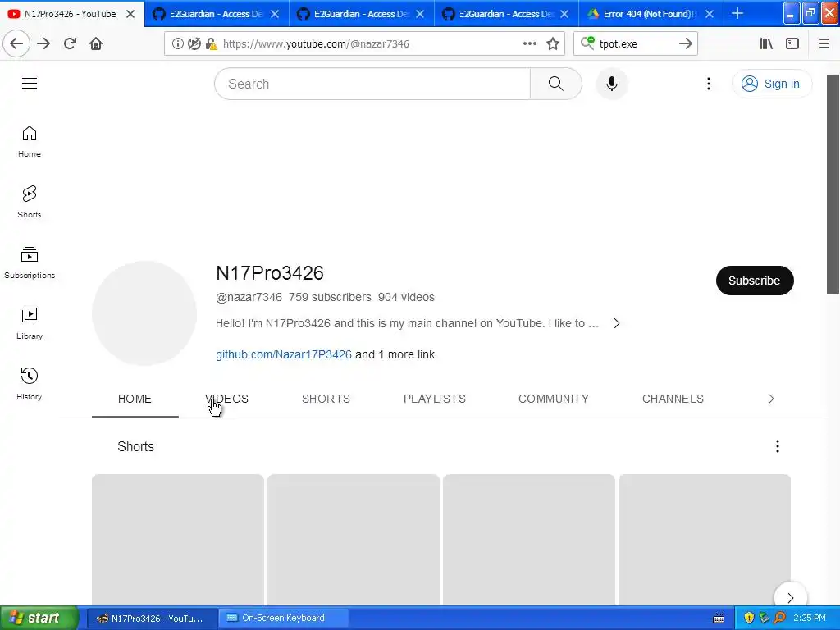Click the channel avatar placeholder
This screenshot has width=840, height=630.
(x=144, y=313)
